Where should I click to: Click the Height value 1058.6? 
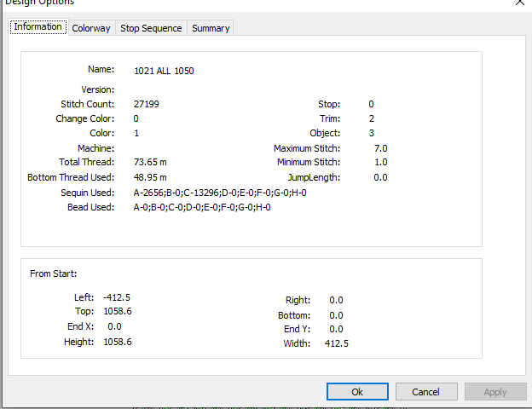click(x=118, y=342)
